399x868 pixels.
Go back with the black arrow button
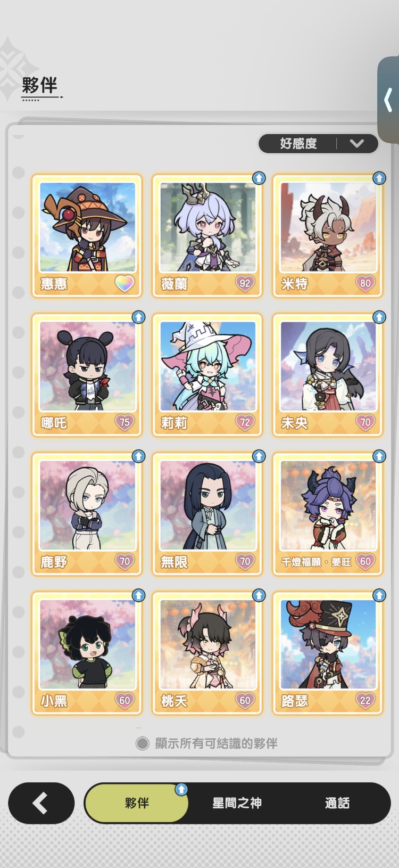[41, 803]
